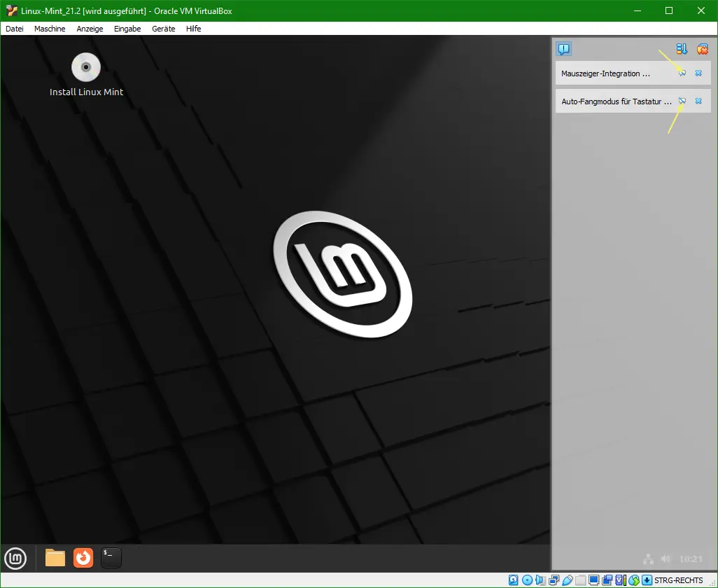Click the volume speaker in the guest panel
This screenshot has height=588, width=718.
pyautogui.click(x=665, y=559)
